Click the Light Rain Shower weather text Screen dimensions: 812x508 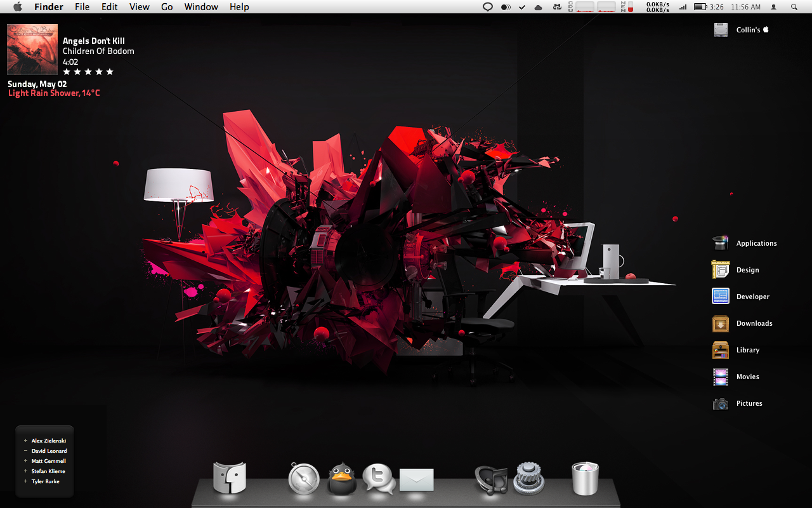click(x=54, y=93)
